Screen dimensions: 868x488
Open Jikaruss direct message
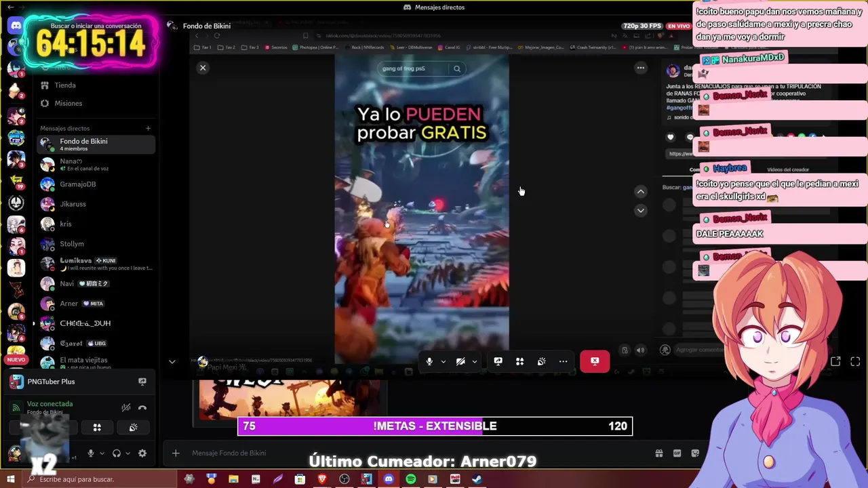tap(96, 204)
